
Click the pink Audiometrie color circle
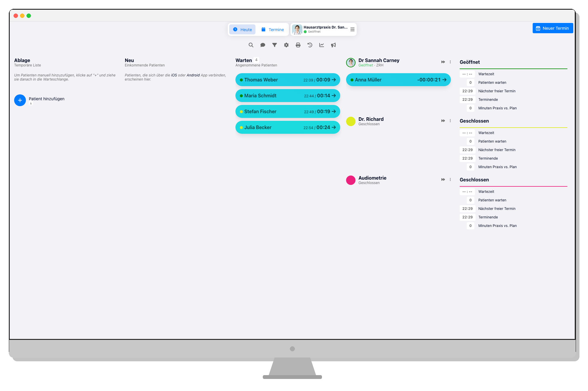pos(351,180)
